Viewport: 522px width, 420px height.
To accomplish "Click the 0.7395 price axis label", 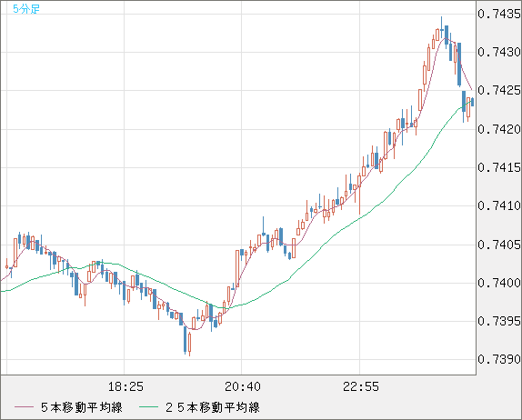I will pos(499,321).
